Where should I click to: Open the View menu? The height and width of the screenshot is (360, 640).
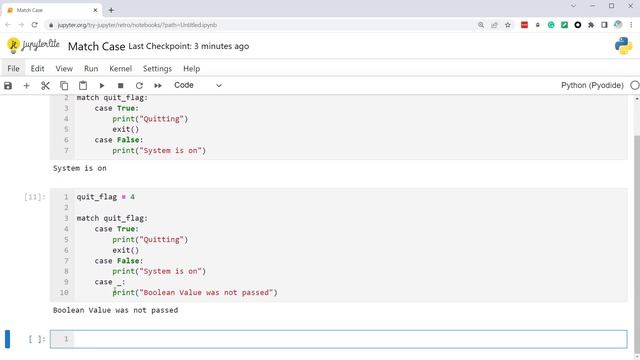pos(64,69)
